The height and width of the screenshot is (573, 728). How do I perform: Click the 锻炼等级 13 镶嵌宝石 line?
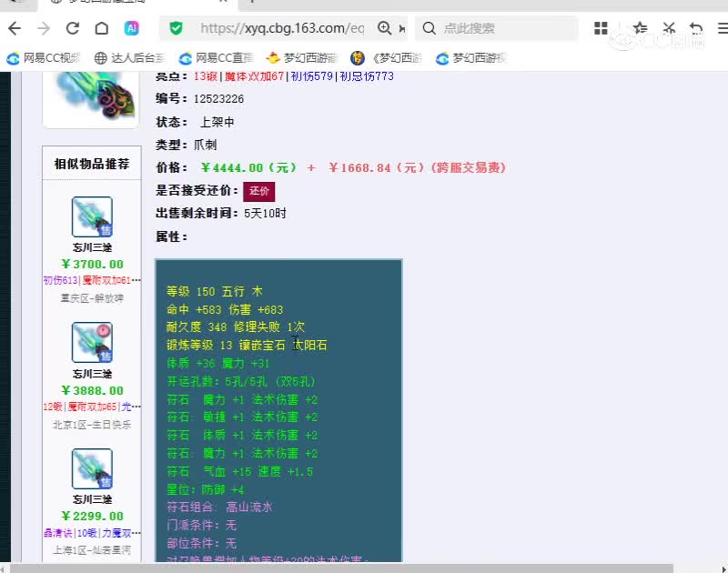[247, 346]
